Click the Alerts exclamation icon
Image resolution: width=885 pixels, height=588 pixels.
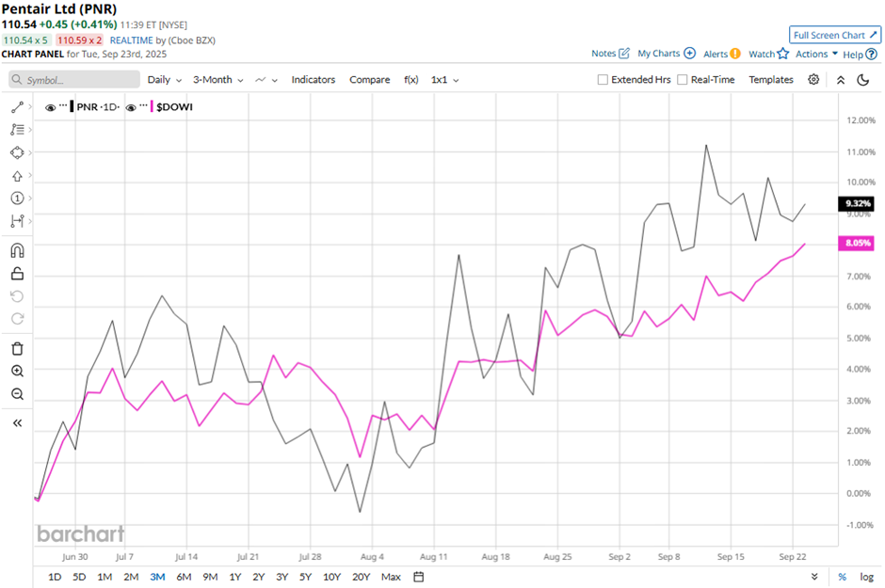735,54
